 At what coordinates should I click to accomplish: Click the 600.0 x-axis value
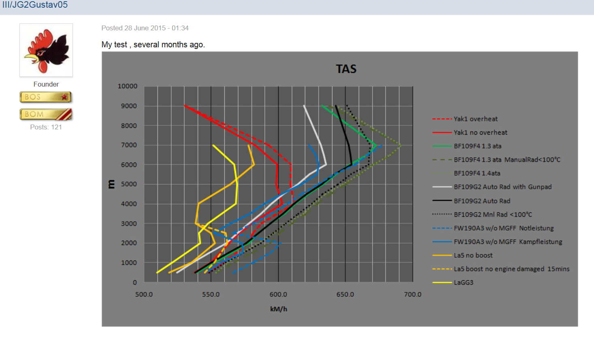pos(278,294)
